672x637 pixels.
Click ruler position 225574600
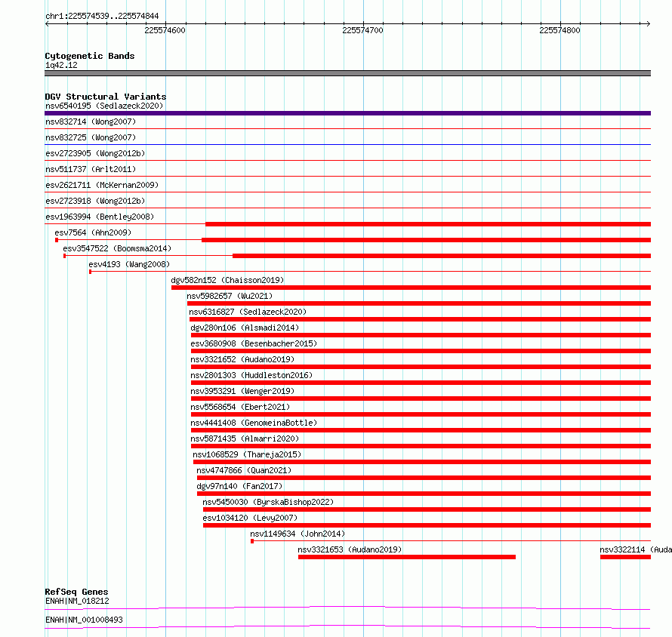pos(165,30)
